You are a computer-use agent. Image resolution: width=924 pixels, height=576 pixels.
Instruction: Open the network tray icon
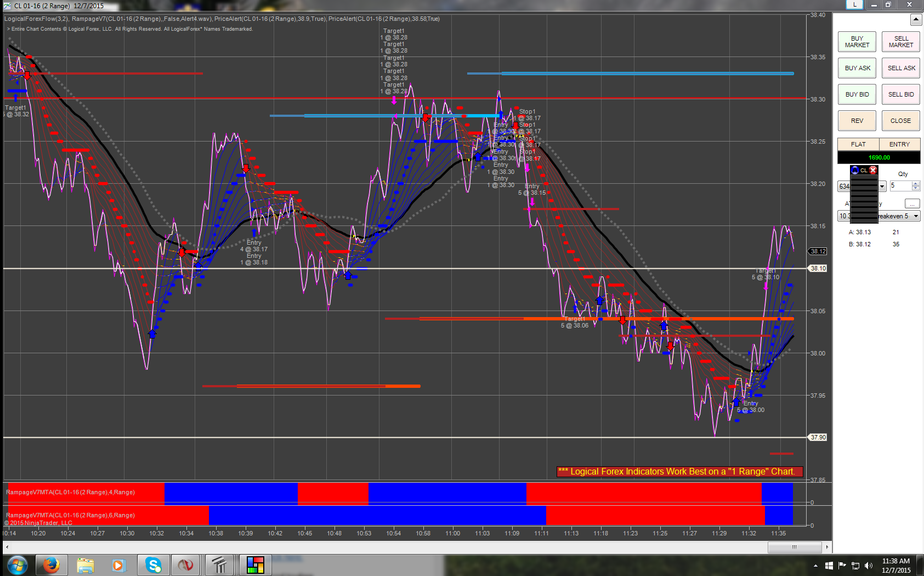855,566
